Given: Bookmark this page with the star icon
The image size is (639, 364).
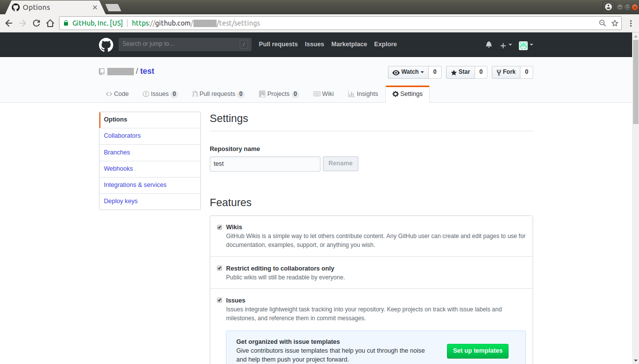Looking at the screenshot, I should pyautogui.click(x=615, y=23).
